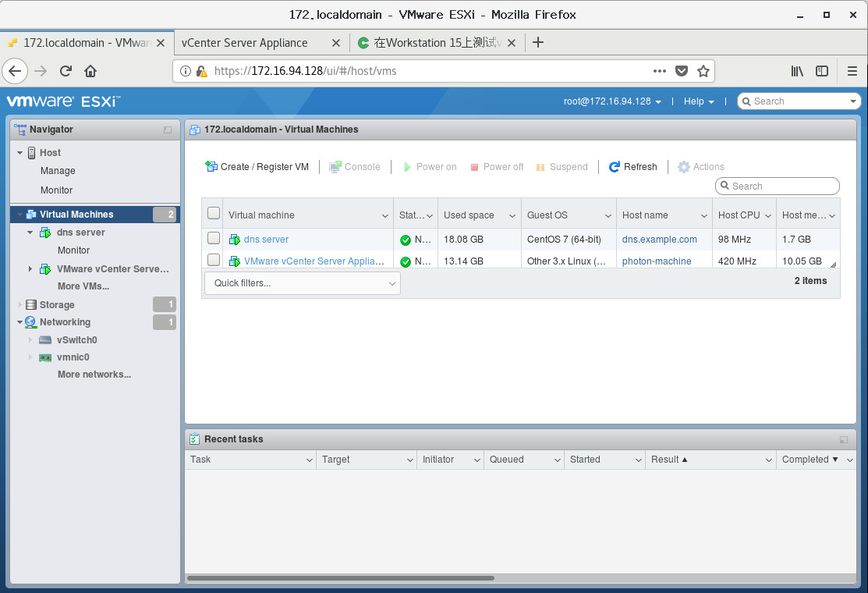Viewport: 868px width, 593px height.
Task: Click green status icon for dns server
Action: tap(406, 240)
